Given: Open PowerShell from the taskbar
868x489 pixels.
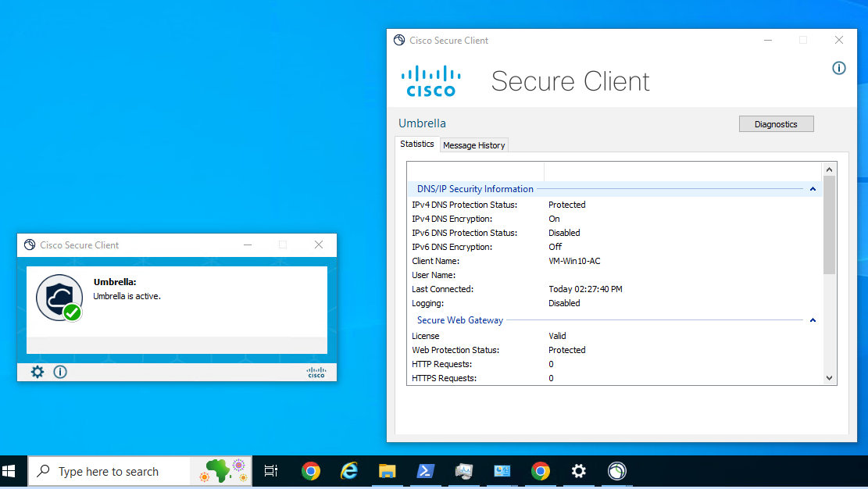Looking at the screenshot, I should 425,471.
